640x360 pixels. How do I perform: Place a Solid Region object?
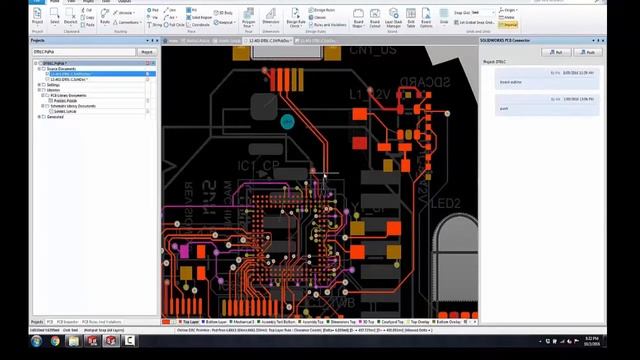pyautogui.click(x=199, y=18)
